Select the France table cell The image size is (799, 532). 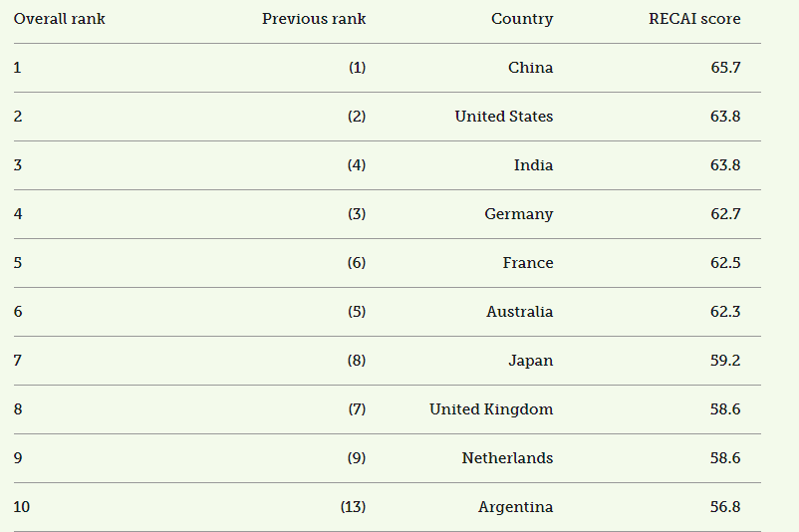[528, 263]
